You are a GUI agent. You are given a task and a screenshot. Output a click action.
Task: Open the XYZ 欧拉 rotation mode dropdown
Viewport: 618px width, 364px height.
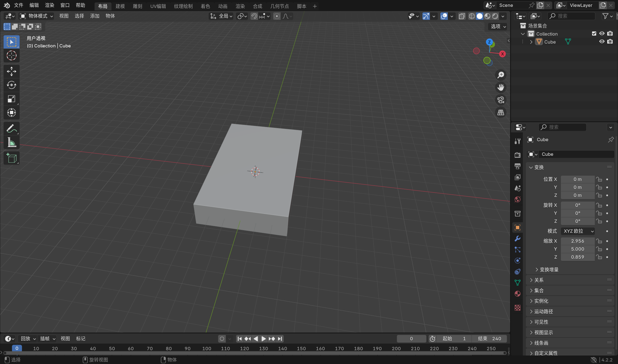coord(578,231)
